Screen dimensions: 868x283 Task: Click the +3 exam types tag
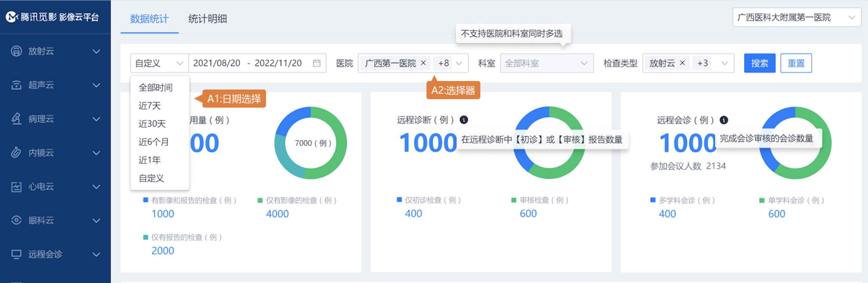click(x=702, y=63)
